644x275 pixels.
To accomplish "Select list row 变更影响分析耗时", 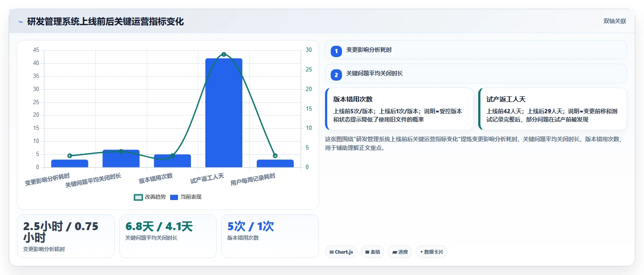I will (476, 50).
